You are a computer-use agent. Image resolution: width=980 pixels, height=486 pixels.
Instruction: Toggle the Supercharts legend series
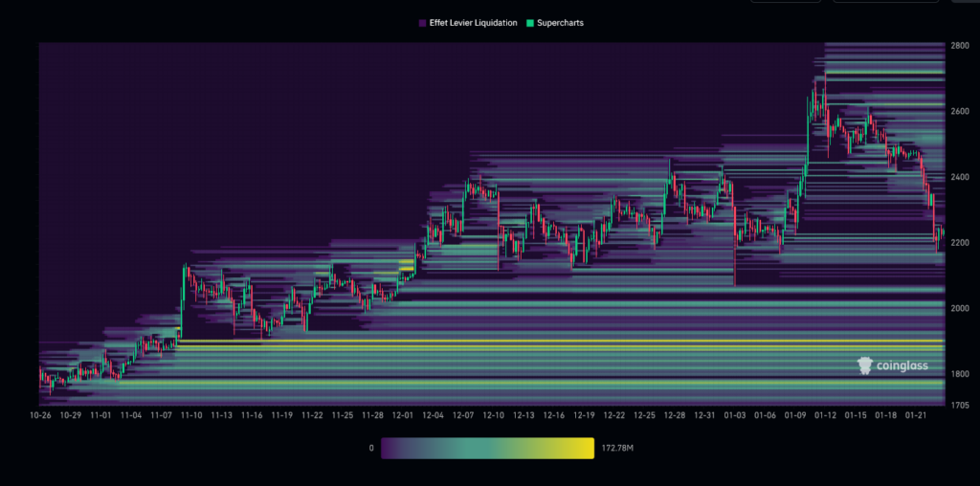pos(554,23)
